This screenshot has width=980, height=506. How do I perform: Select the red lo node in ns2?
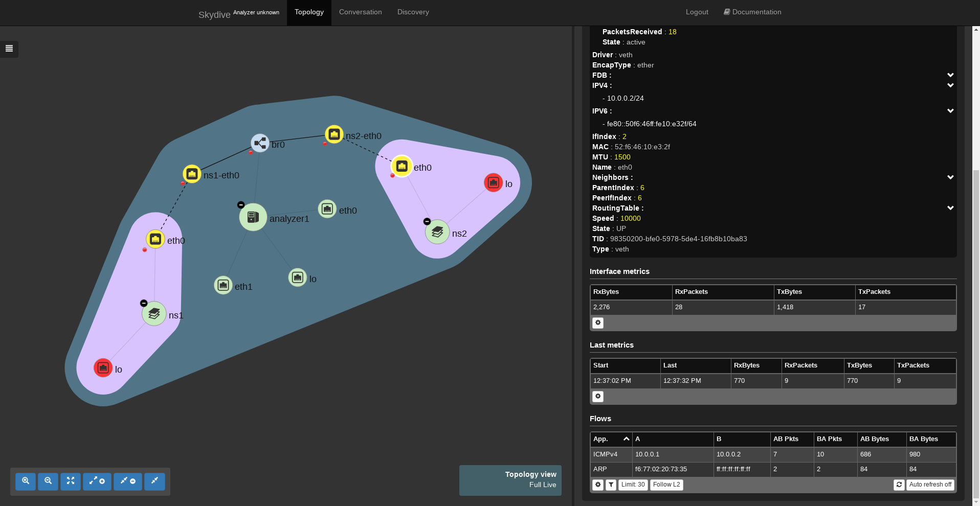[x=493, y=182]
